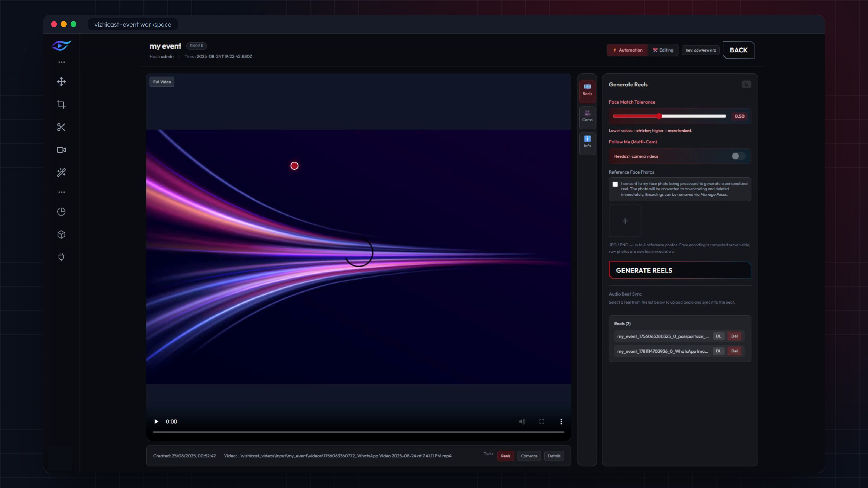
Task: Adjust the Face Match Tolerance slider
Action: tap(669, 116)
